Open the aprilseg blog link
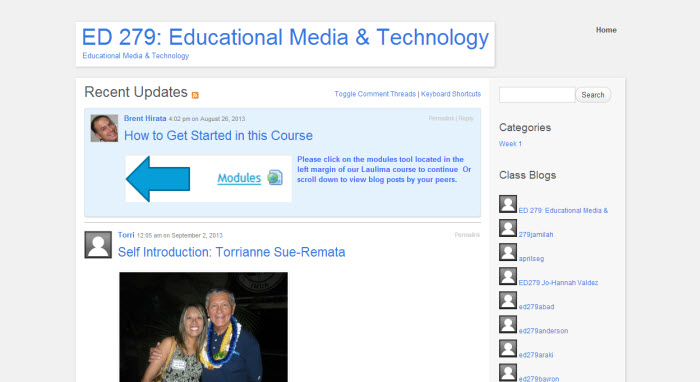Viewport: 700px width, 382px height. (531, 259)
